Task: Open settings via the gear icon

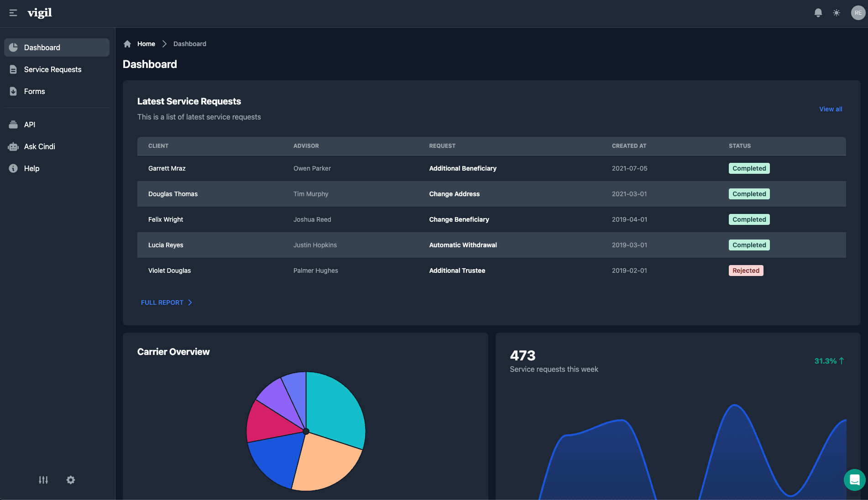Action: click(x=71, y=480)
